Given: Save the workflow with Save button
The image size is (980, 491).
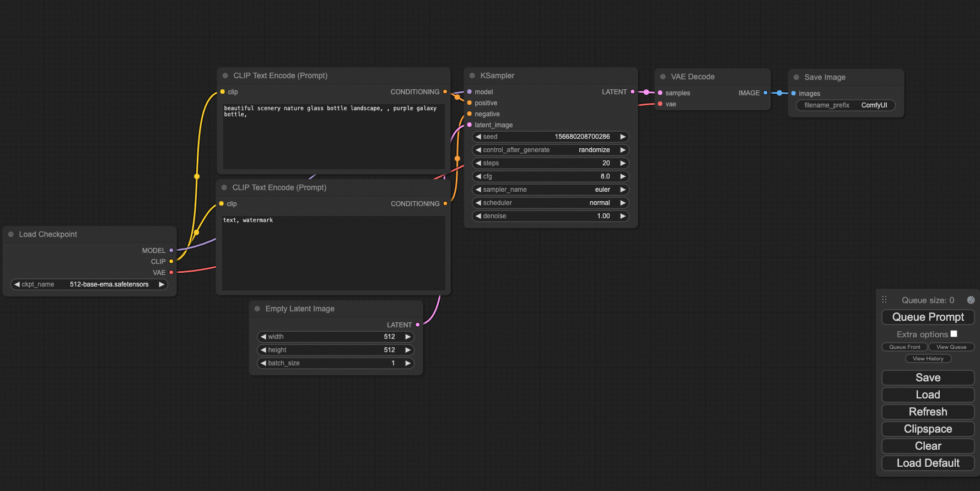Looking at the screenshot, I should point(928,377).
